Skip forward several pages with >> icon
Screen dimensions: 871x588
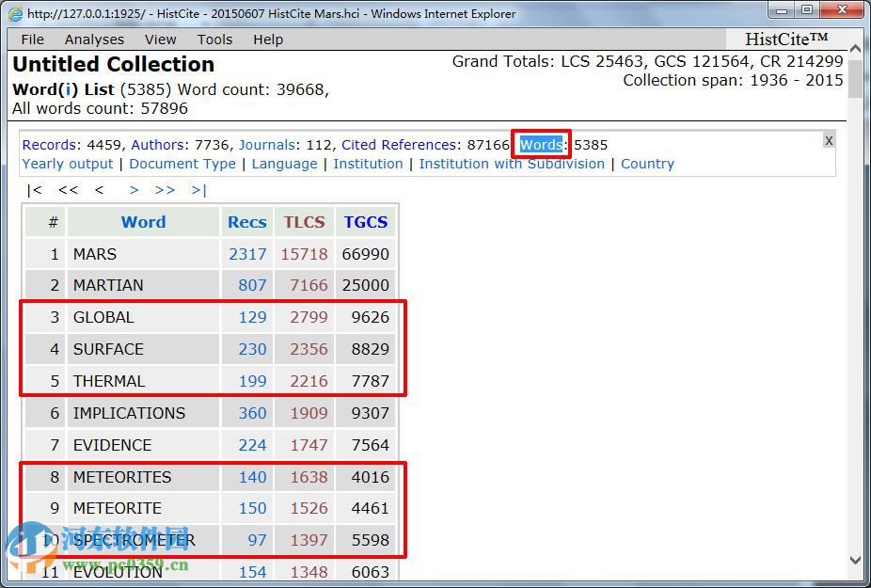165,190
